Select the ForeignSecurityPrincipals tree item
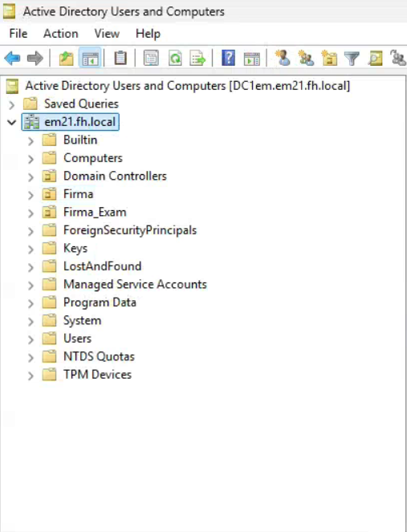Image resolution: width=407 pixels, height=532 pixels. [130, 230]
